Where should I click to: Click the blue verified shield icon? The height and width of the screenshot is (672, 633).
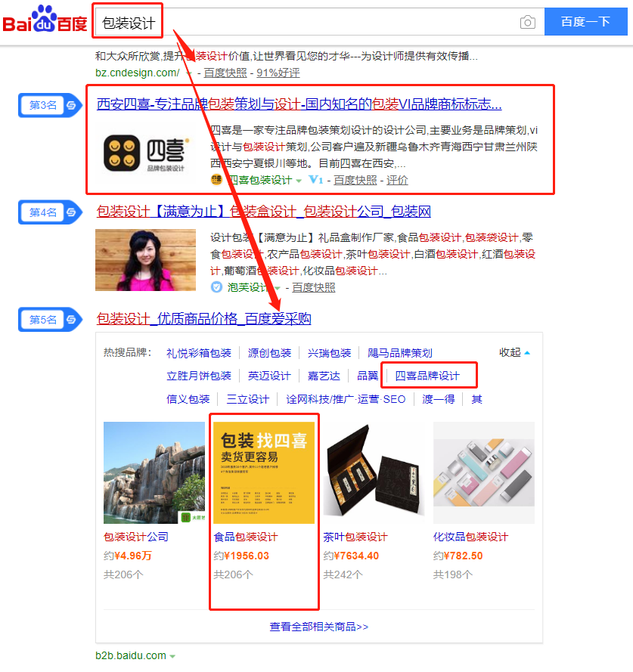[x=216, y=287]
